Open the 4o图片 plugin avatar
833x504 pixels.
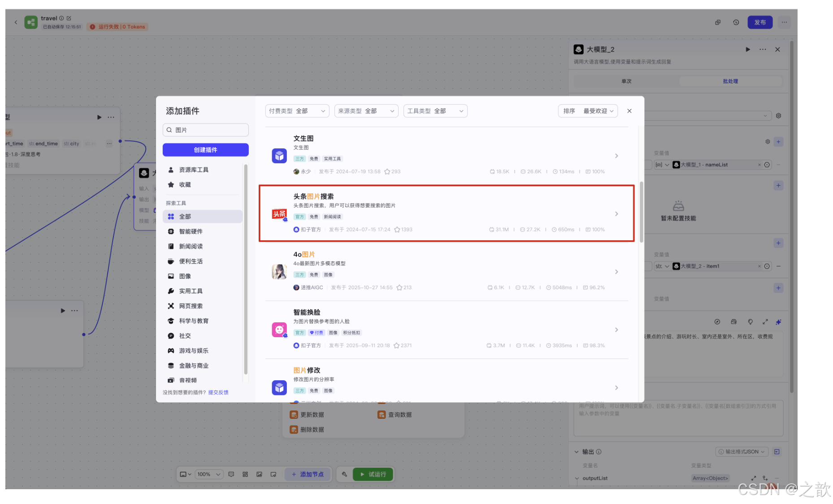point(279,272)
